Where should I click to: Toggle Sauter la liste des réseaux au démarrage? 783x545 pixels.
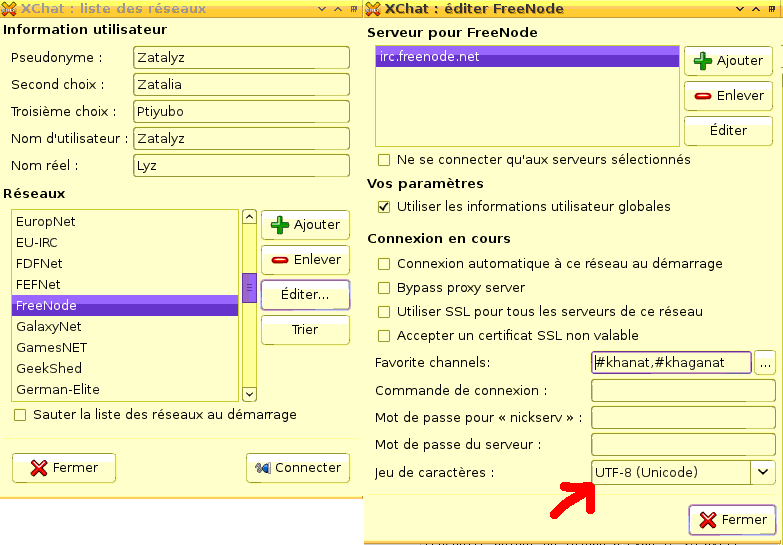click(20, 415)
